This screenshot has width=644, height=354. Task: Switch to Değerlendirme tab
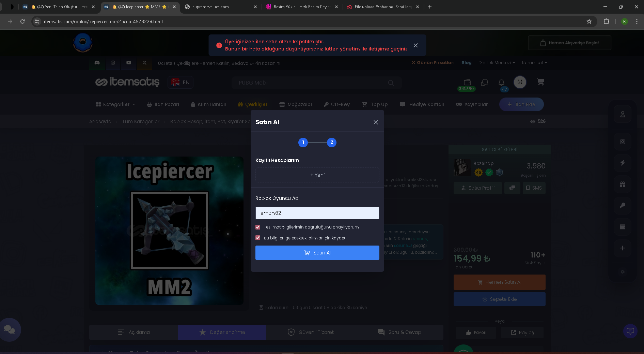pos(222,332)
